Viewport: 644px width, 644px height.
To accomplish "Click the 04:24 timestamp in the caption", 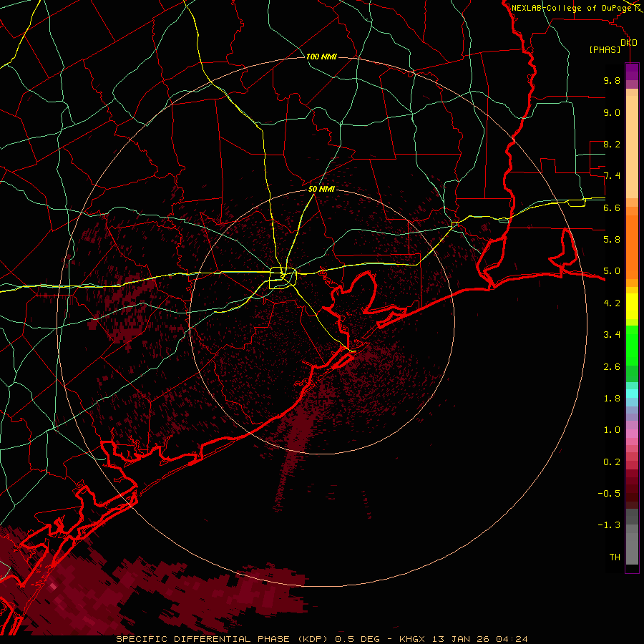I will pos(512,639).
